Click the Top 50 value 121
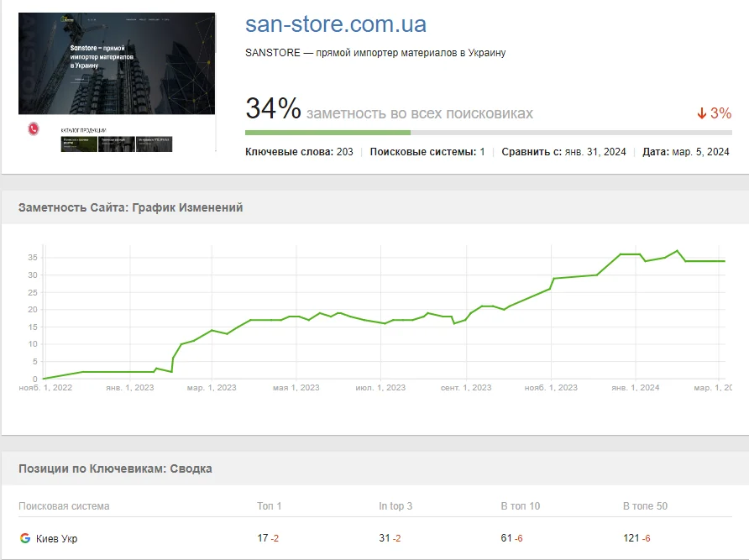Image resolution: width=749 pixels, height=560 pixels. click(631, 538)
